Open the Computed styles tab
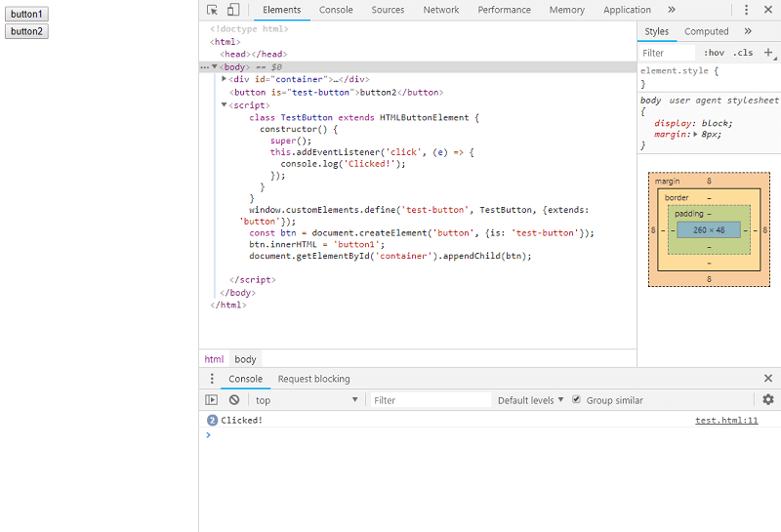Image resolution: width=781 pixels, height=532 pixels. click(x=706, y=31)
